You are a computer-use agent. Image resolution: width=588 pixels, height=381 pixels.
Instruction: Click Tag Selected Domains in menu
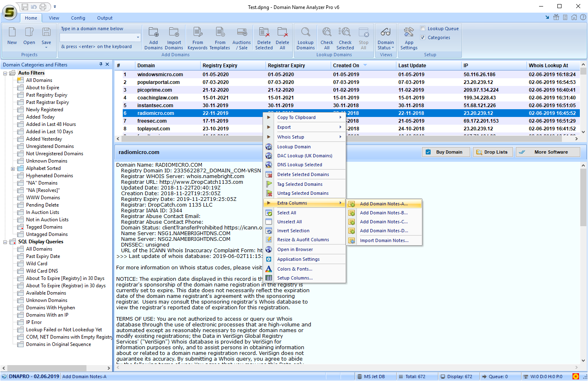(305, 184)
